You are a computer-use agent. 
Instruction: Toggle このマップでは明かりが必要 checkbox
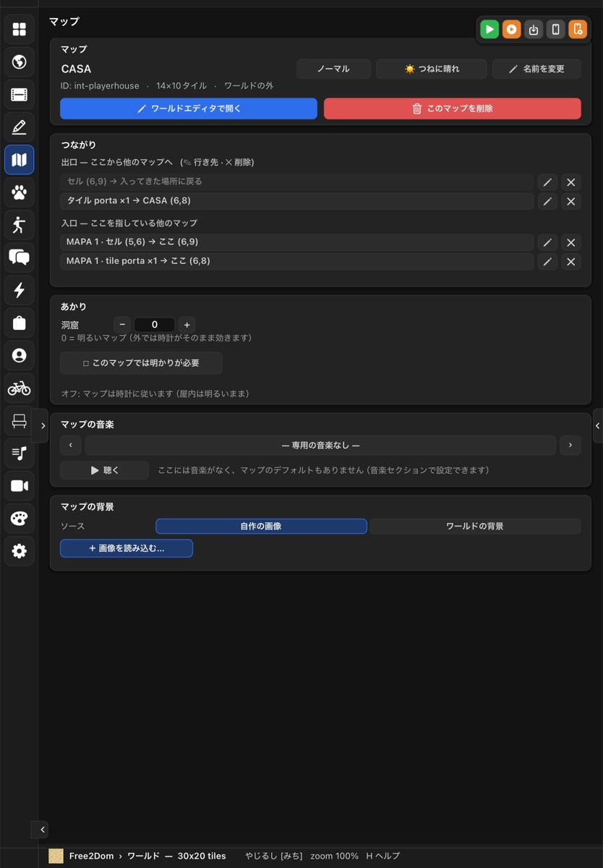coord(141,363)
